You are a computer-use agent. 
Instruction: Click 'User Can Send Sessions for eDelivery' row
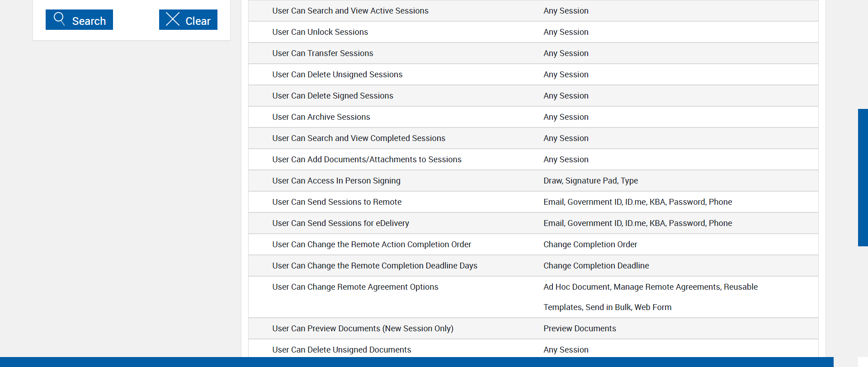click(340, 223)
